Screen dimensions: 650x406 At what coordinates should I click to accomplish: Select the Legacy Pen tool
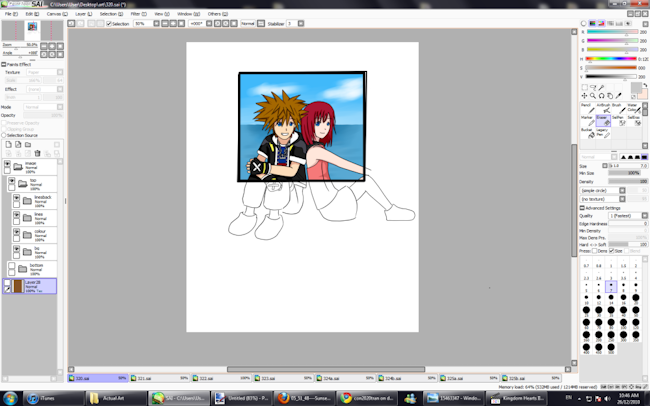tap(603, 133)
